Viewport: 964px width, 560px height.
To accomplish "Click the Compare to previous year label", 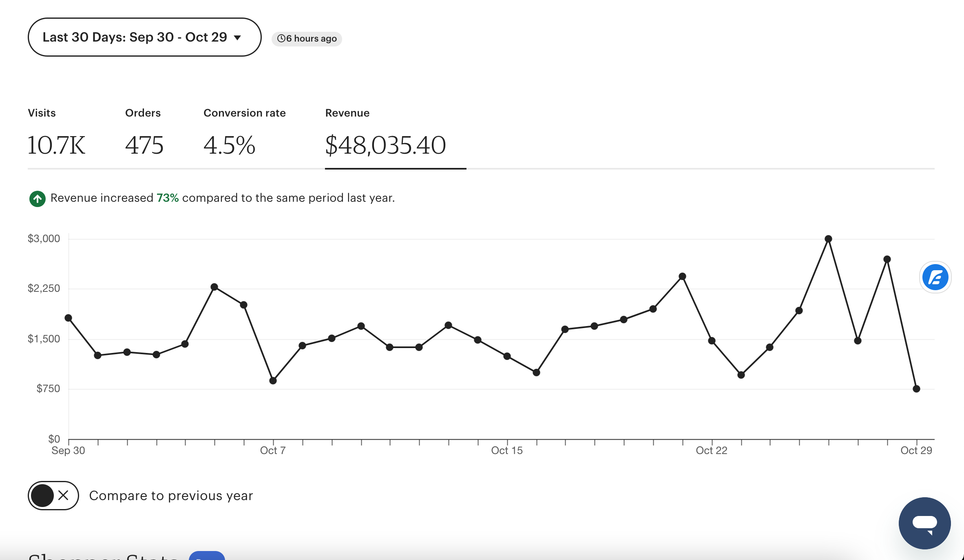I will click(x=171, y=496).
